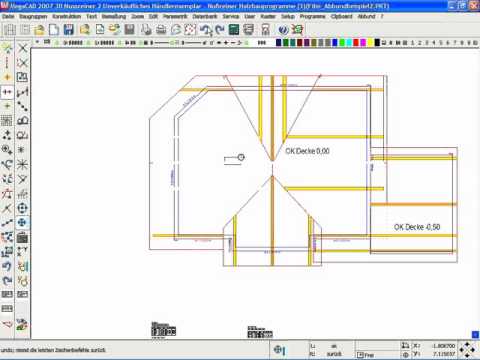Open the green calculator icon
Viewport: 480px width, 360px height.
tap(234, 30)
